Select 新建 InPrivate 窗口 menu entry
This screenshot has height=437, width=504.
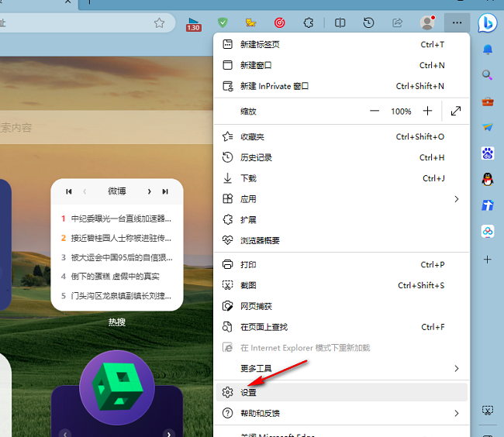tap(274, 86)
